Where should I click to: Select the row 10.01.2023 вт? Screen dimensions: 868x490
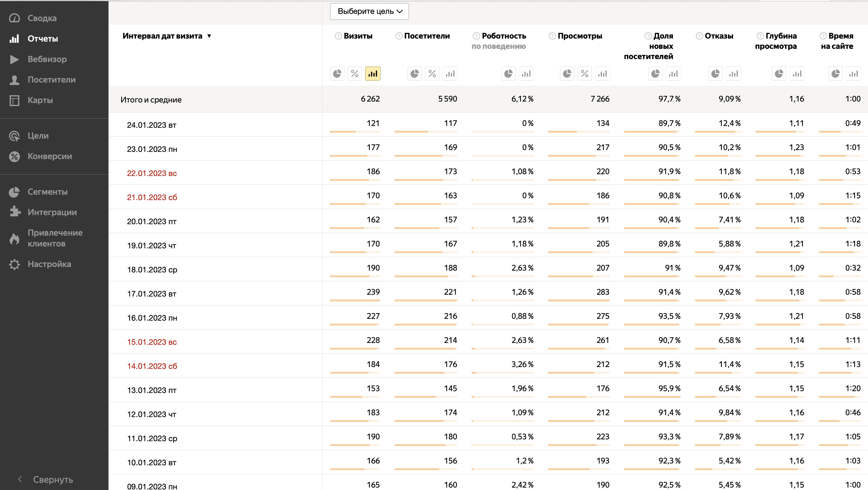point(488,462)
